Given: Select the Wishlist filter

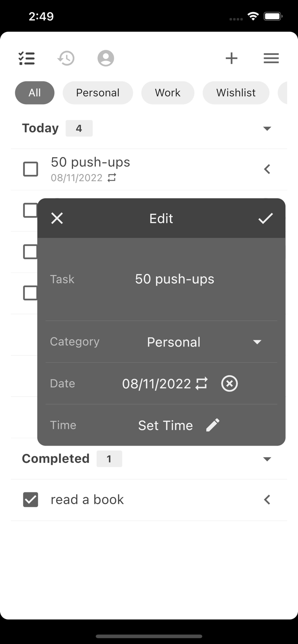Looking at the screenshot, I should (236, 93).
